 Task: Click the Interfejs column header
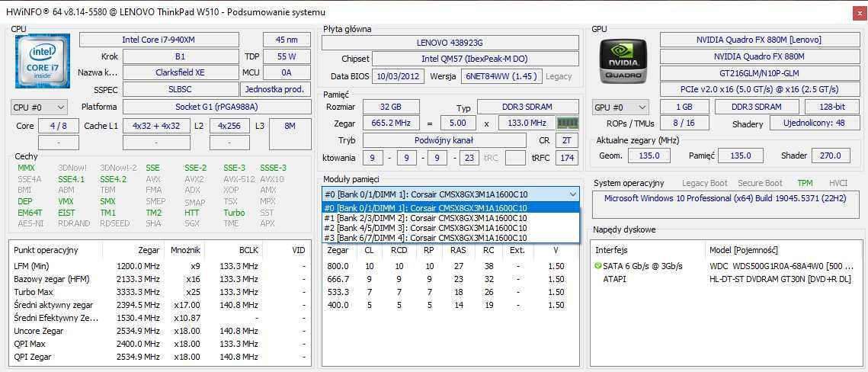[649, 250]
